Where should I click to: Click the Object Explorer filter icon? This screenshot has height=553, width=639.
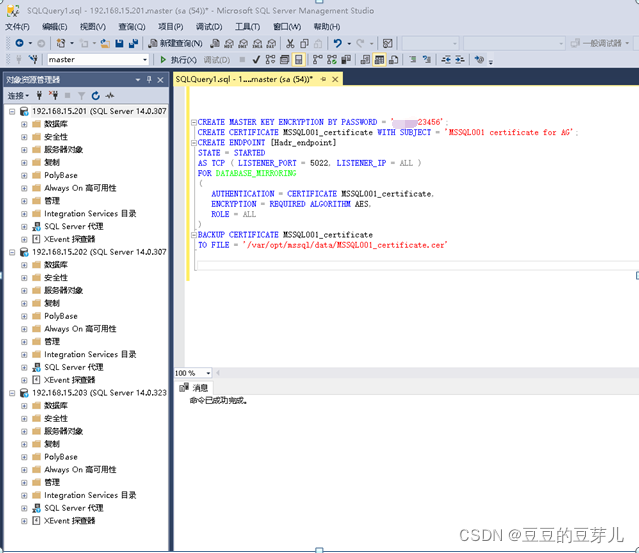(x=82, y=95)
